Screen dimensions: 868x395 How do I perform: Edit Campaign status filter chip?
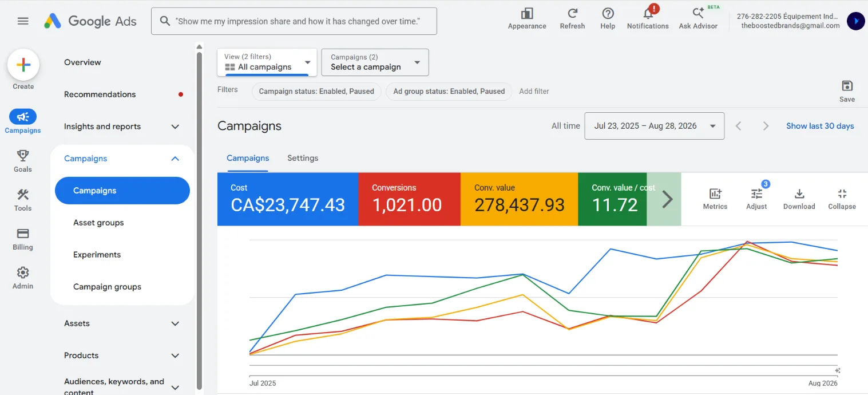click(316, 91)
